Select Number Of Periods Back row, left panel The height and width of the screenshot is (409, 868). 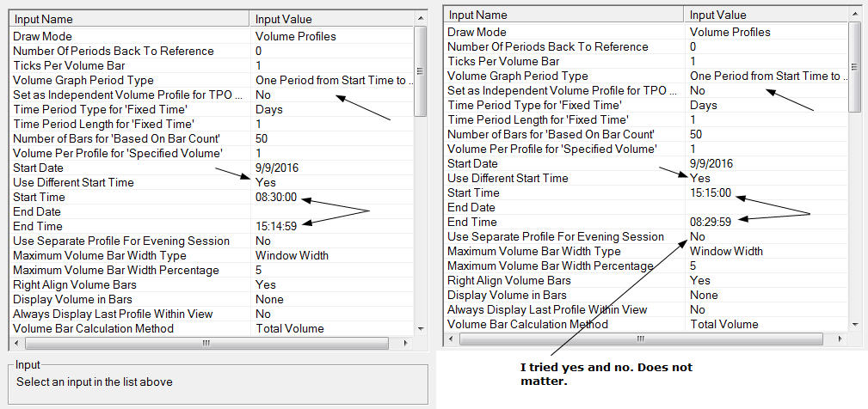pyautogui.click(x=212, y=52)
